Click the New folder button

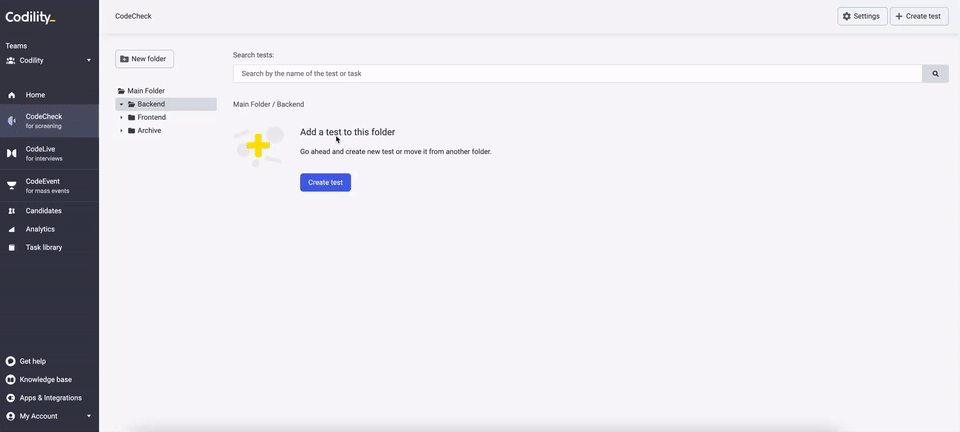pyautogui.click(x=144, y=59)
